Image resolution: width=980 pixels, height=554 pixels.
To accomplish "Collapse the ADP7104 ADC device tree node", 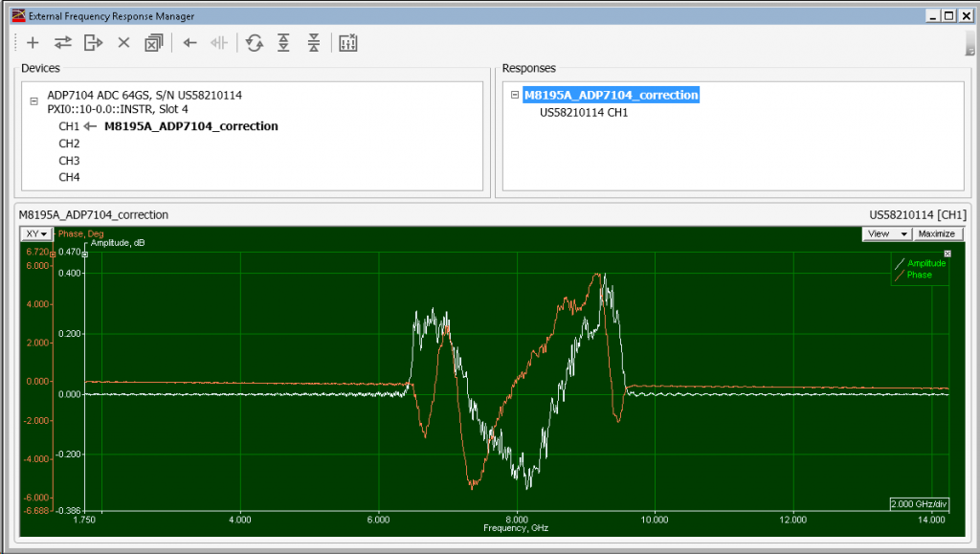I will (x=33, y=101).
